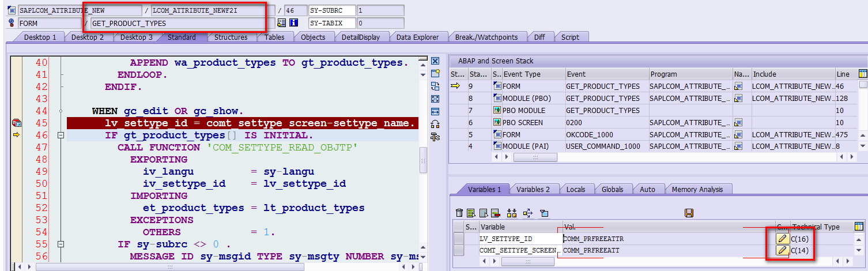Click the pencil change icon for COMT_SETTYPE_SCREEN

tap(782, 250)
